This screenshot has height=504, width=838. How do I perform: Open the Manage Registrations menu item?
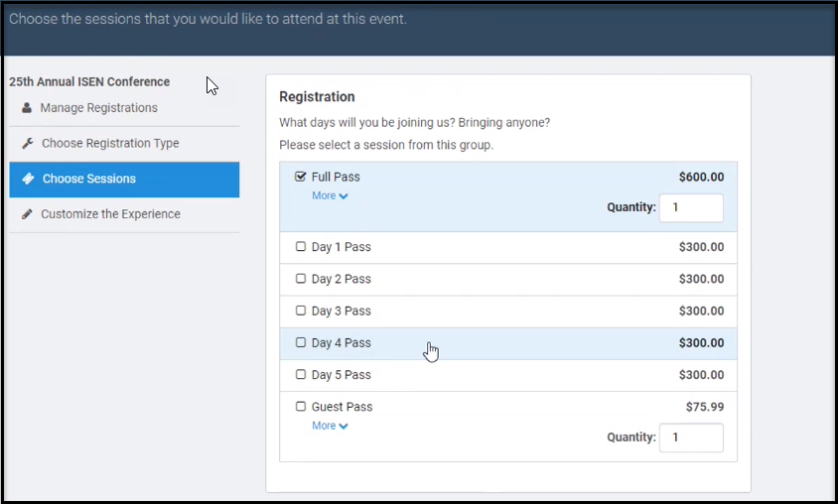(98, 108)
